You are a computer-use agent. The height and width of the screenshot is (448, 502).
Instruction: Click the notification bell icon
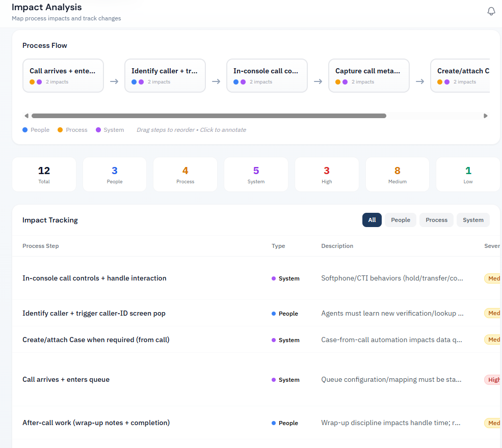click(491, 11)
